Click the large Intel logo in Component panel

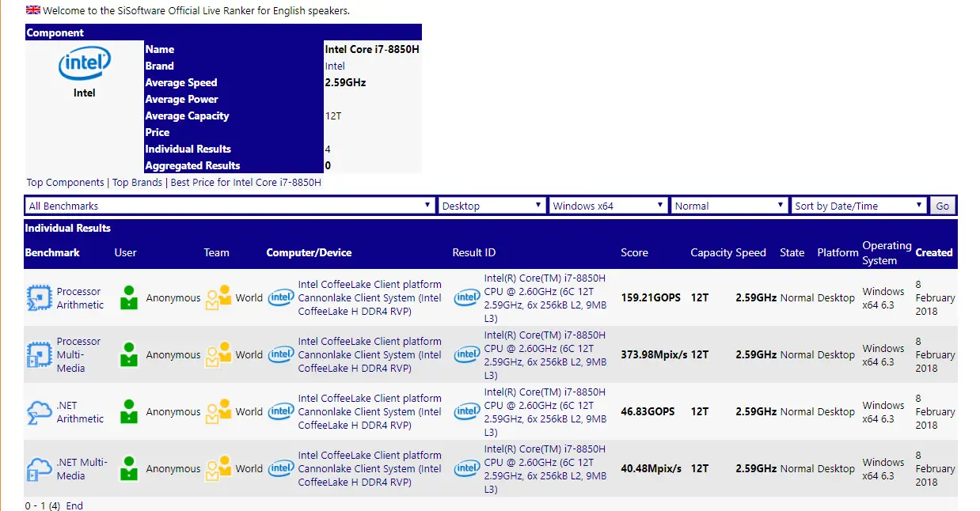pos(85,63)
